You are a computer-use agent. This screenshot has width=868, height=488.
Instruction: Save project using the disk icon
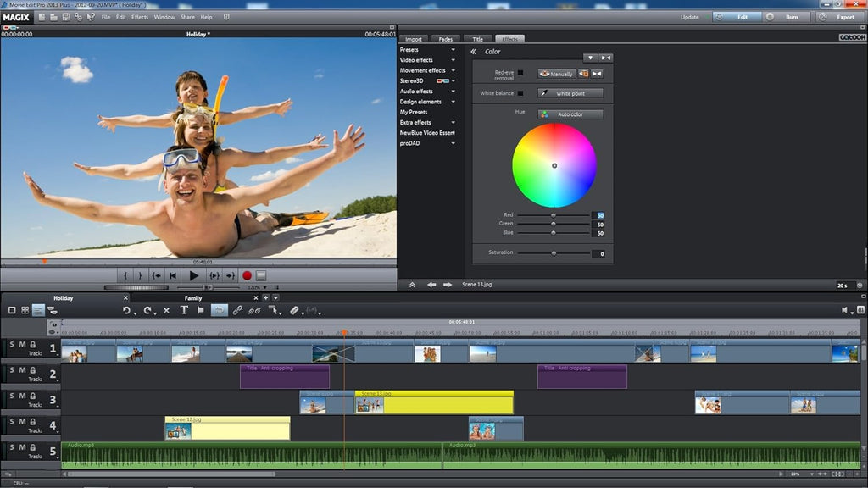[66, 17]
